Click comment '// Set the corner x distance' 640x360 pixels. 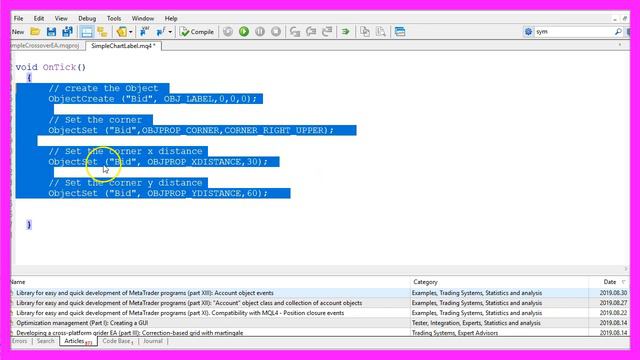[x=125, y=151]
